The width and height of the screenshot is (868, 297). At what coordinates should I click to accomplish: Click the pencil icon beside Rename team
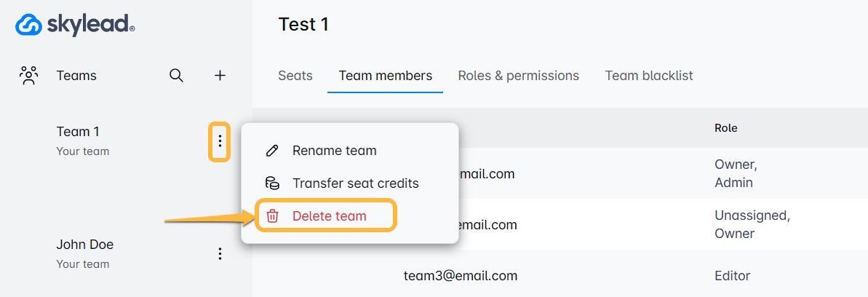pos(272,151)
